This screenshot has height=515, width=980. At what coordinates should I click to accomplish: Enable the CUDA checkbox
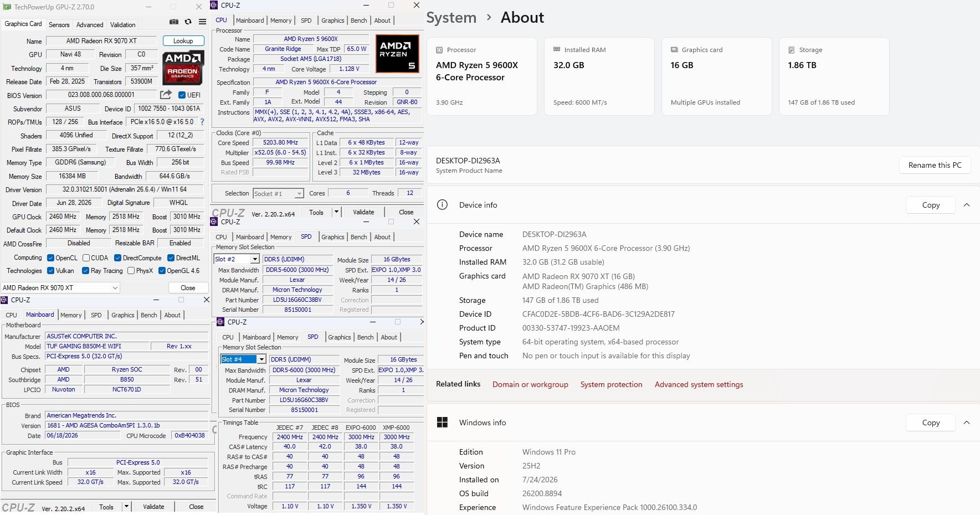(x=86, y=258)
